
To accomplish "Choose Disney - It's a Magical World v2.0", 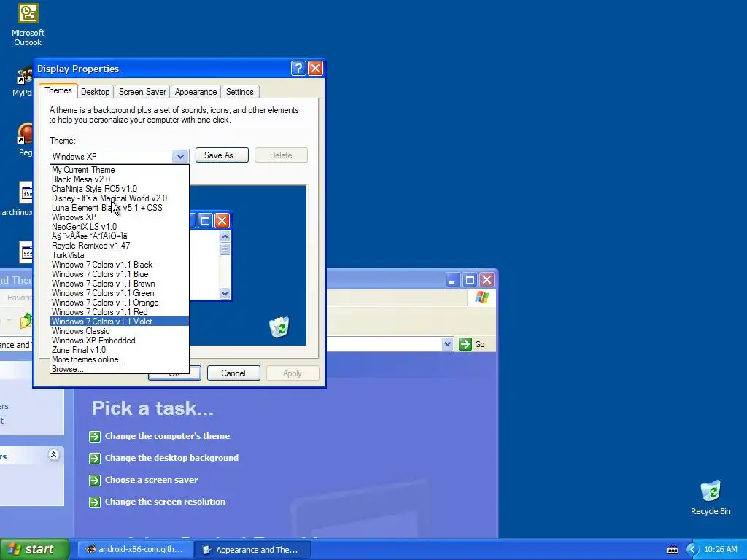I will tap(120, 198).
